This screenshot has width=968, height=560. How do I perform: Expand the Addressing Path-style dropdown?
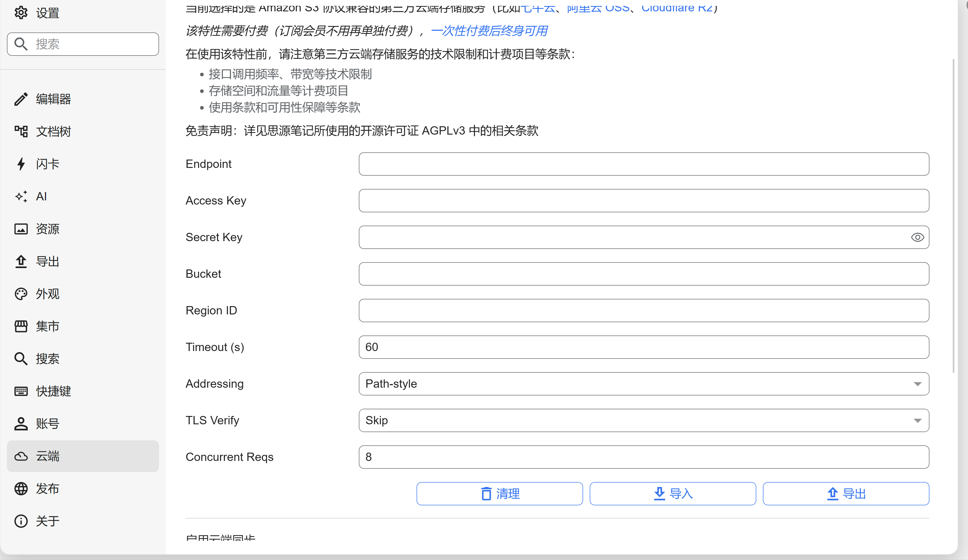click(643, 384)
